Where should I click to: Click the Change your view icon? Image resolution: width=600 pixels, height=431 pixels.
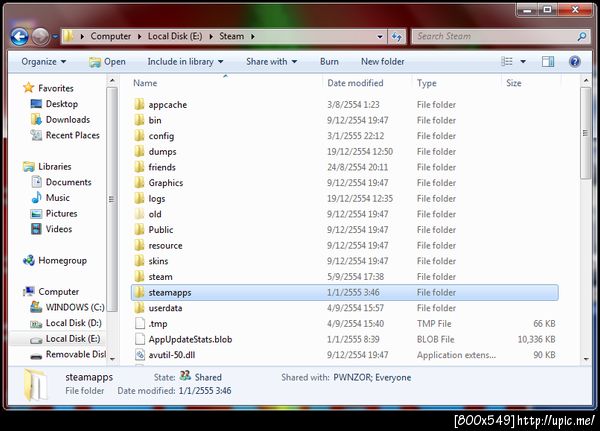tap(507, 62)
